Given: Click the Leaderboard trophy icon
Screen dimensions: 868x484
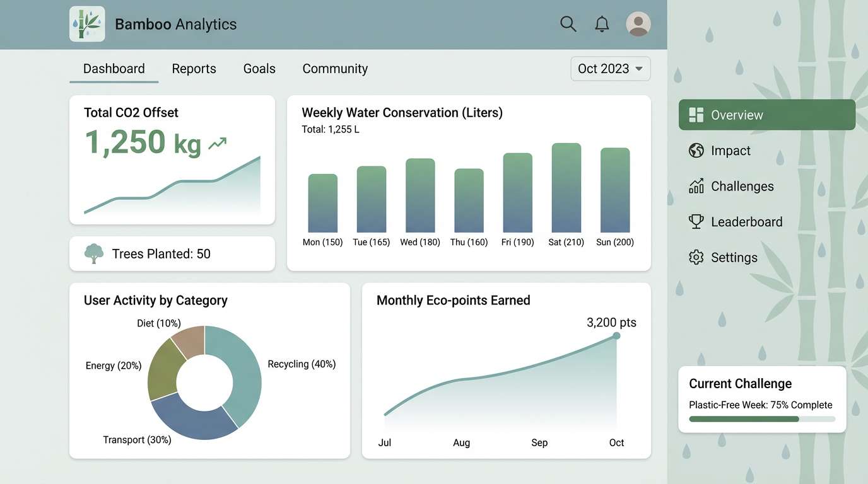Looking at the screenshot, I should [x=696, y=221].
